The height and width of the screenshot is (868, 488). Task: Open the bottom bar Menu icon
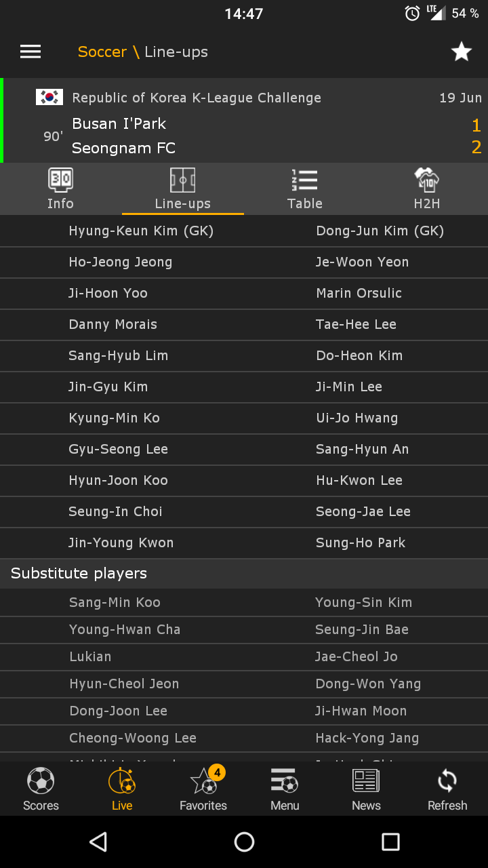click(x=285, y=781)
